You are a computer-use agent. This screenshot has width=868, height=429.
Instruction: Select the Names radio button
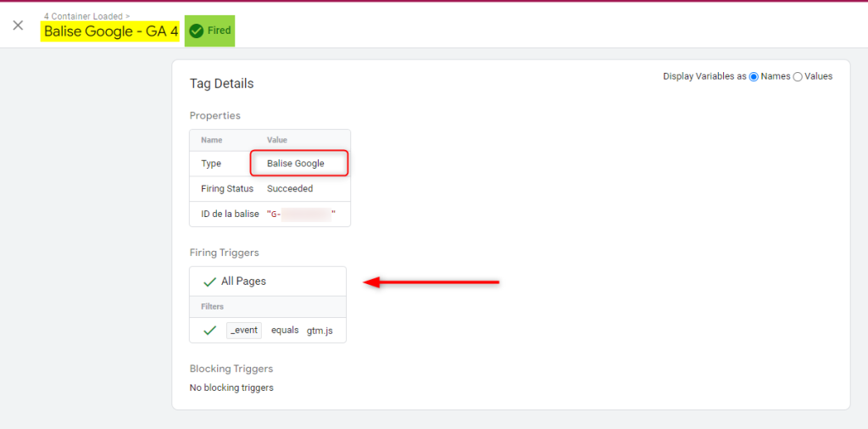(x=754, y=77)
